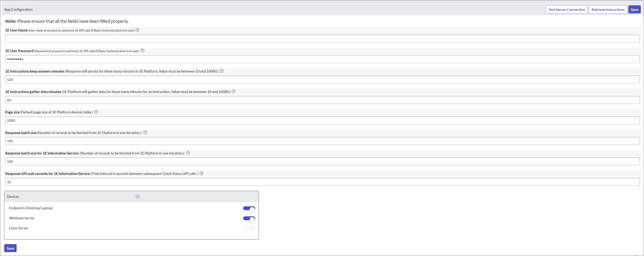Focus the 1E User Name field
The height and width of the screenshot is (256, 644).
pos(322,39)
